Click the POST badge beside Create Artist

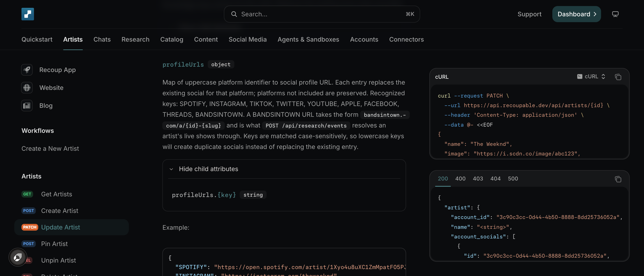28,210
